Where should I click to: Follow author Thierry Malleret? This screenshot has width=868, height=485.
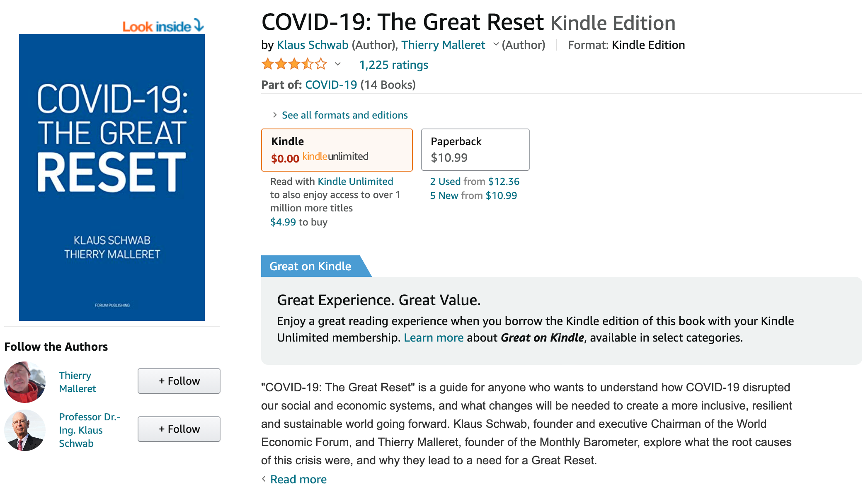click(x=179, y=381)
